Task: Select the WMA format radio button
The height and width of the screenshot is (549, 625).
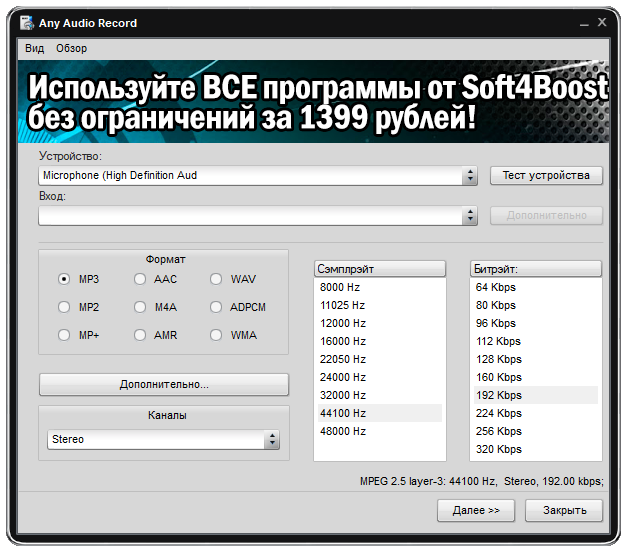Action: (216, 335)
